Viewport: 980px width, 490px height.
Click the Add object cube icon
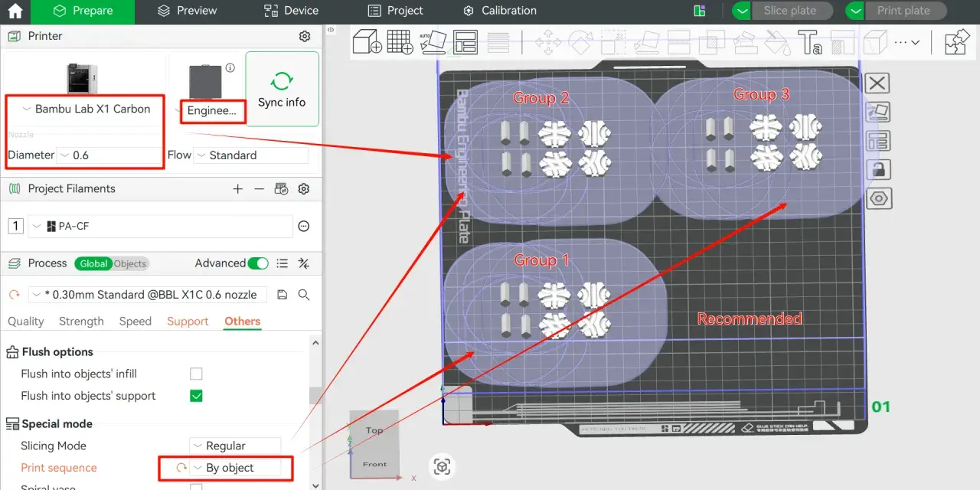367,41
